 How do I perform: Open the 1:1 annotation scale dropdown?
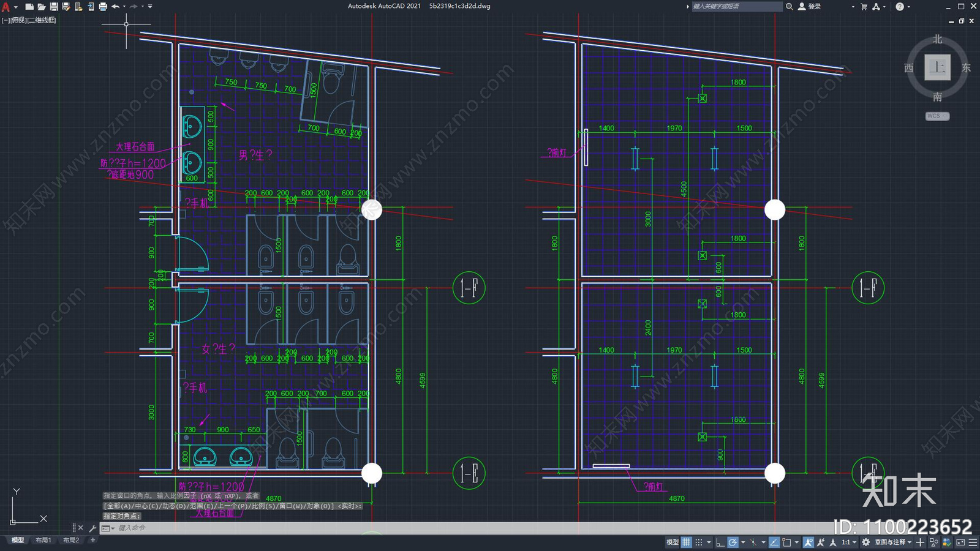click(x=849, y=542)
